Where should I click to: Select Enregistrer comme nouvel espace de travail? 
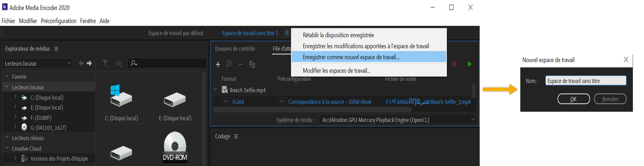(x=351, y=57)
